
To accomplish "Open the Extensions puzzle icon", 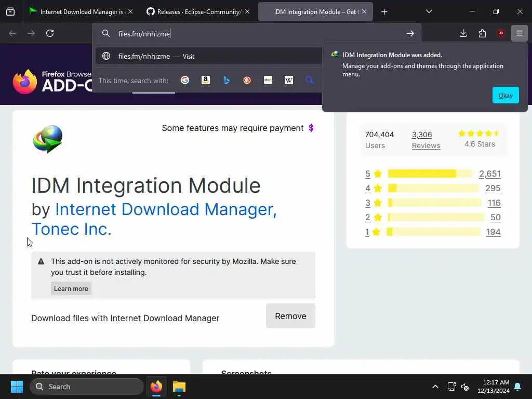I will point(482,33).
